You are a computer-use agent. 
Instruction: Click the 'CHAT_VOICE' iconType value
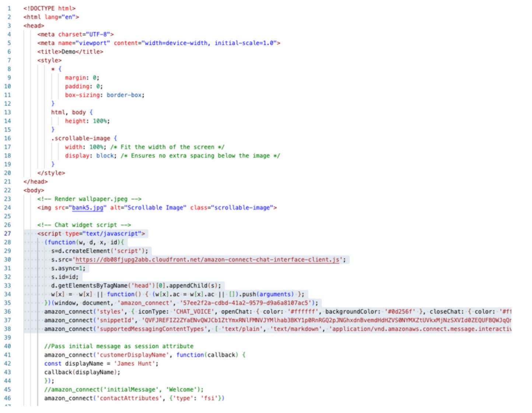[x=193, y=312]
